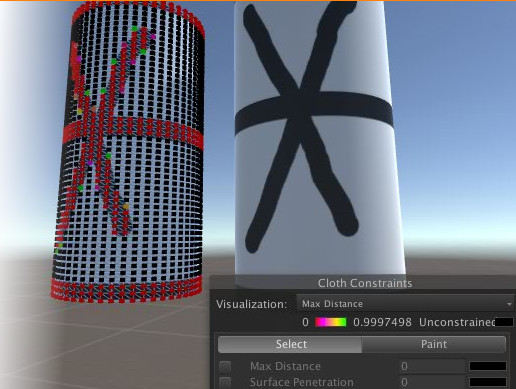The image size is (516, 389).
Task: Click the Visualization label
Action: (x=251, y=304)
